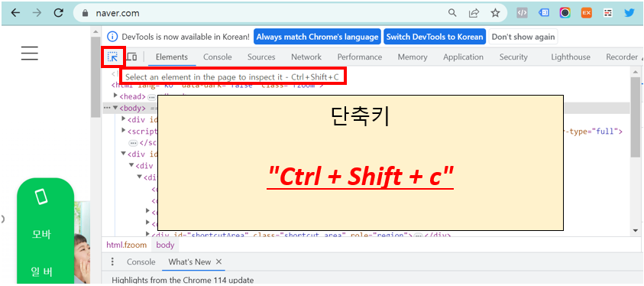Open the Memory panel tab
The image size is (644, 286).
click(x=413, y=57)
